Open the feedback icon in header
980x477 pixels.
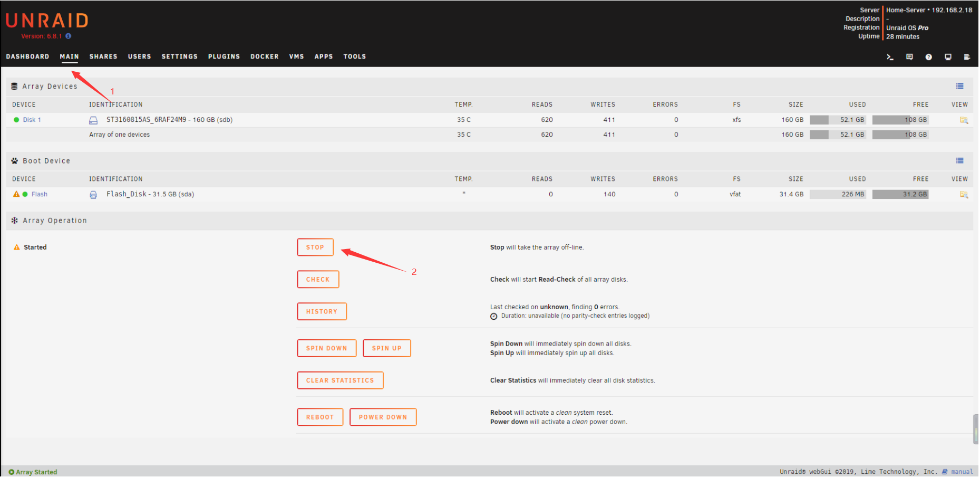point(909,57)
